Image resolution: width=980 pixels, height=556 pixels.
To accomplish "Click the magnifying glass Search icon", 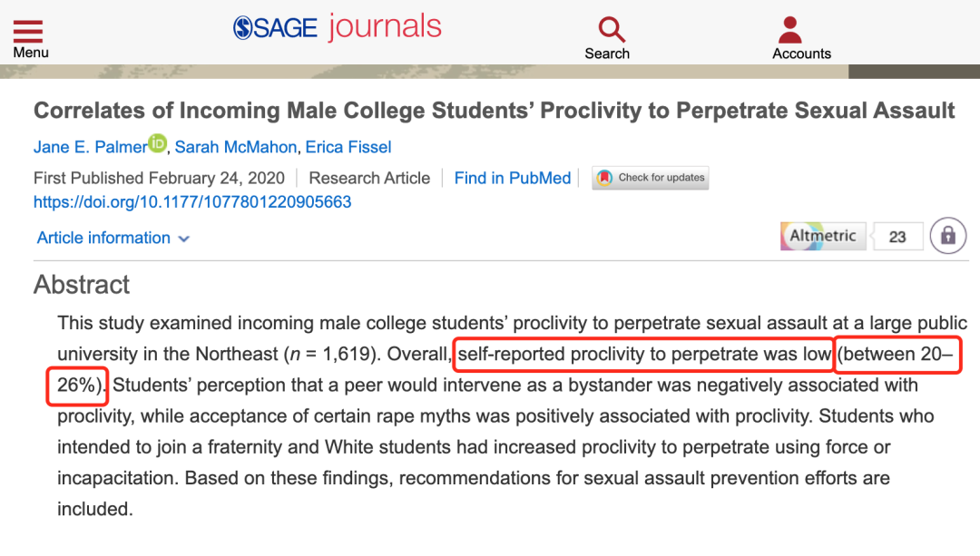I will (612, 29).
